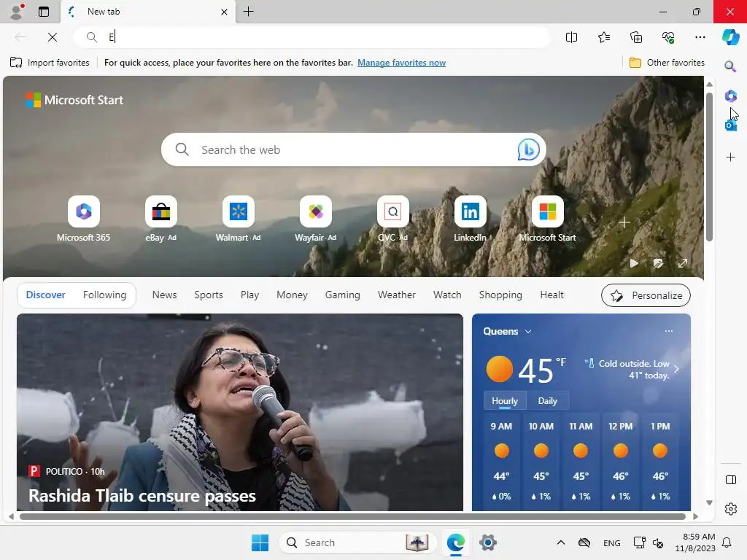Open the Outlook sidebar icon
Screen dimensions: 747x560
(x=730, y=125)
